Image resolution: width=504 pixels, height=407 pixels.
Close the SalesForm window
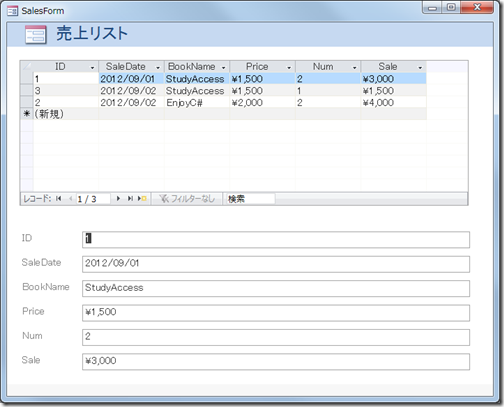pyautogui.click(x=477, y=7)
